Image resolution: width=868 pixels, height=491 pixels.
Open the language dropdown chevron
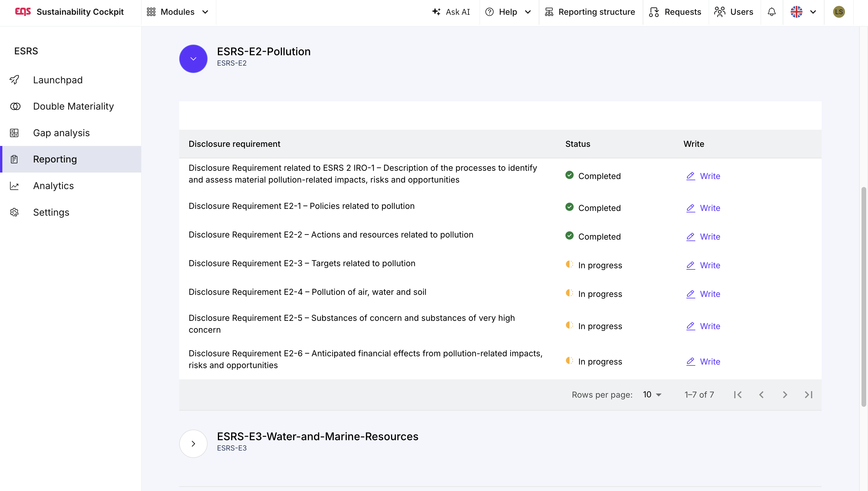(x=813, y=12)
